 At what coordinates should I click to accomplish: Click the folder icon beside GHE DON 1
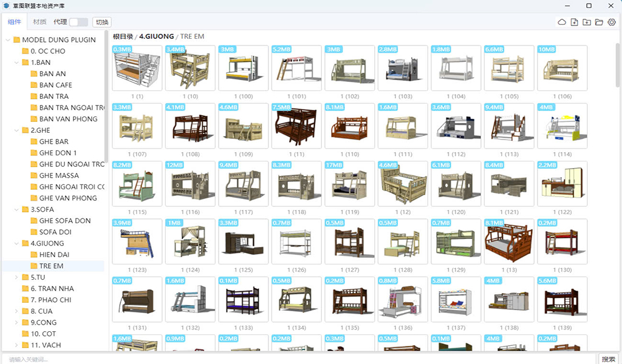pos(34,153)
